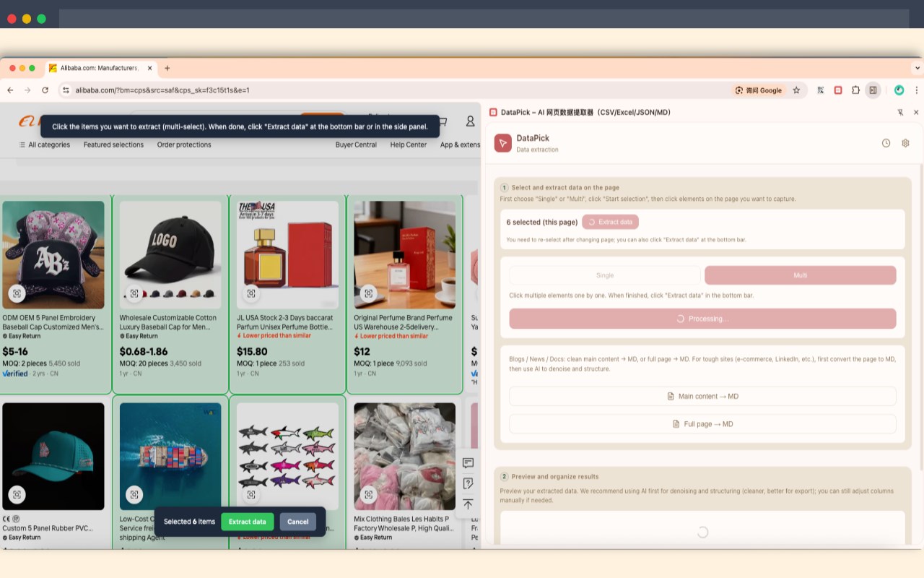
Task: Open the All categories menu
Action: (x=44, y=144)
